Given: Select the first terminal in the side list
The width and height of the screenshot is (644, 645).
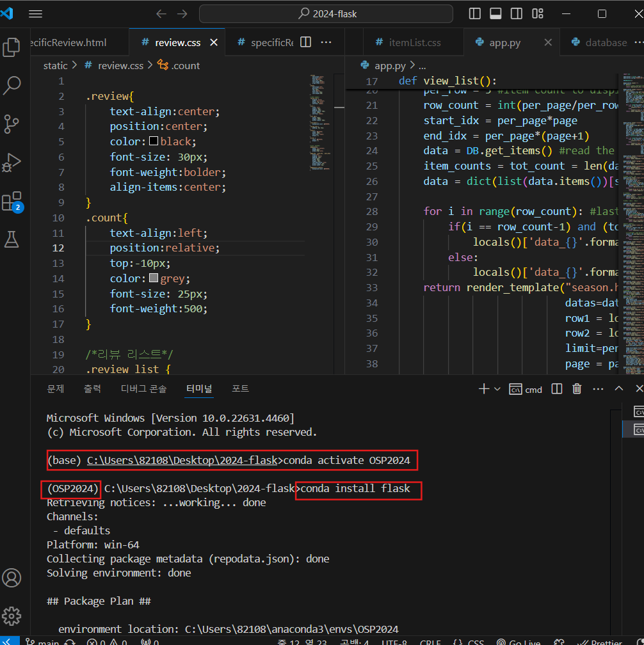Looking at the screenshot, I should point(638,412).
